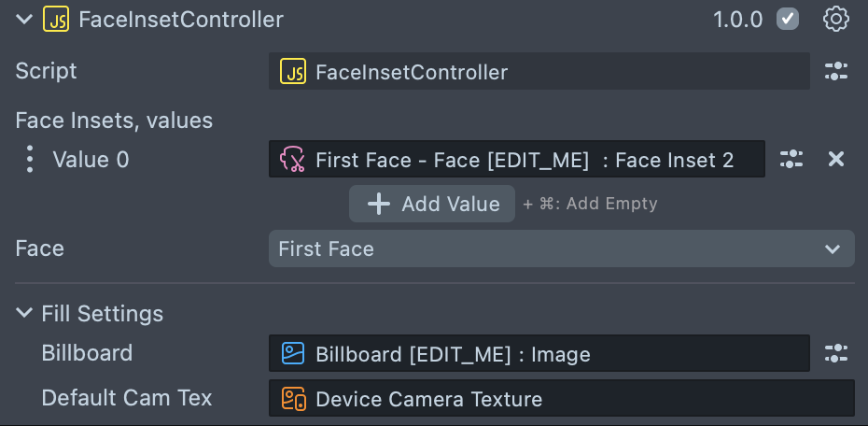Viewport: 868px width, 426px height.
Task: Open the picker icon beside Value 0 field
Action: pyautogui.click(x=791, y=160)
